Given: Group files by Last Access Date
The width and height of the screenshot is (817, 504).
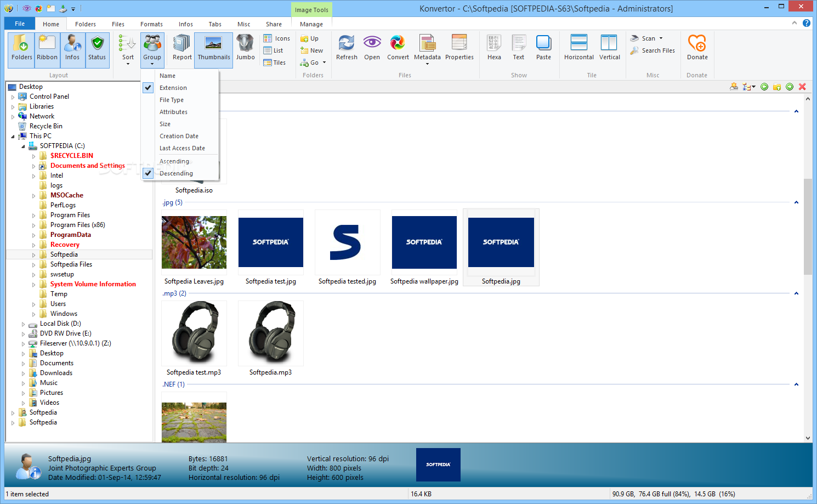Looking at the screenshot, I should [x=180, y=148].
